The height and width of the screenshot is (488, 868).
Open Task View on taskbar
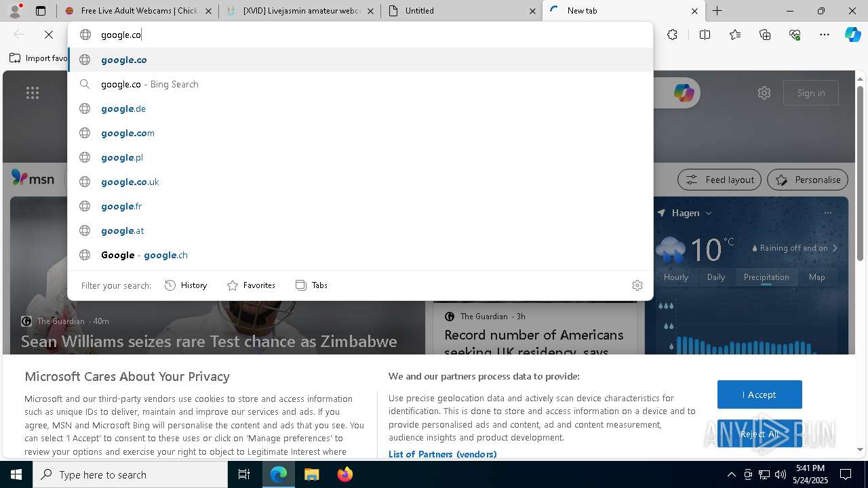point(244,474)
